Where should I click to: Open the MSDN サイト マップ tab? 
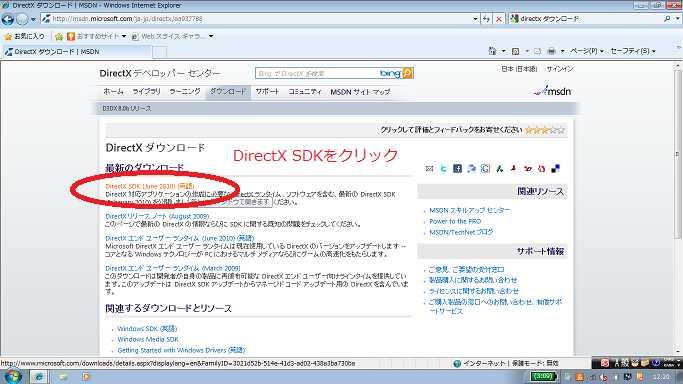click(360, 92)
